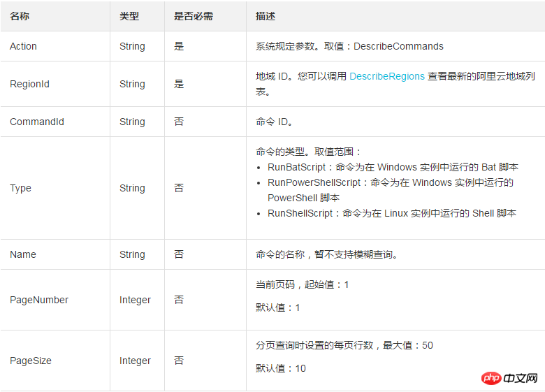The image size is (545, 392).
Task: Select the CommandId parameter name
Action: (x=37, y=122)
